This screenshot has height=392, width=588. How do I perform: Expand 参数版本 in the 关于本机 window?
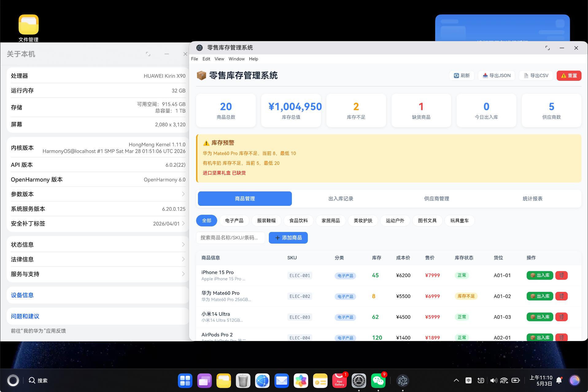coord(98,194)
